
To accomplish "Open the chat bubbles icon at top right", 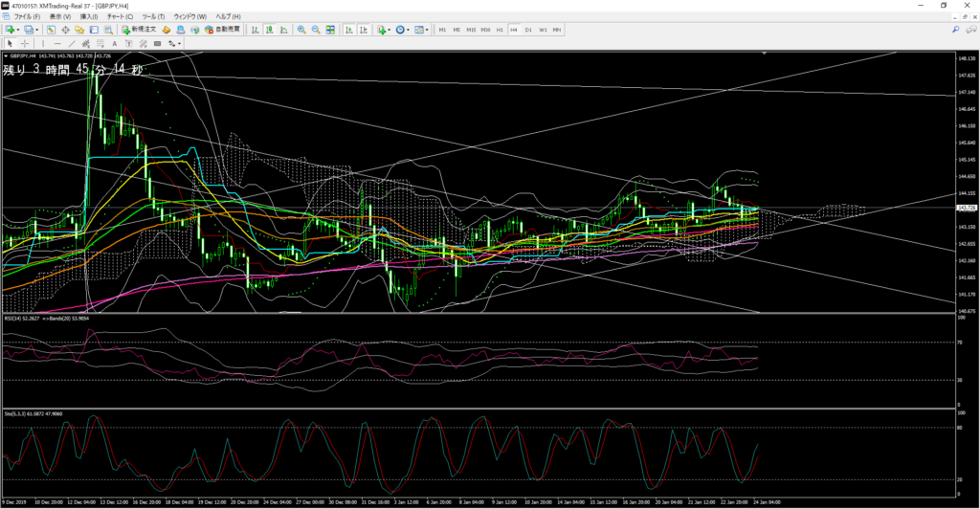I will tap(970, 30).
